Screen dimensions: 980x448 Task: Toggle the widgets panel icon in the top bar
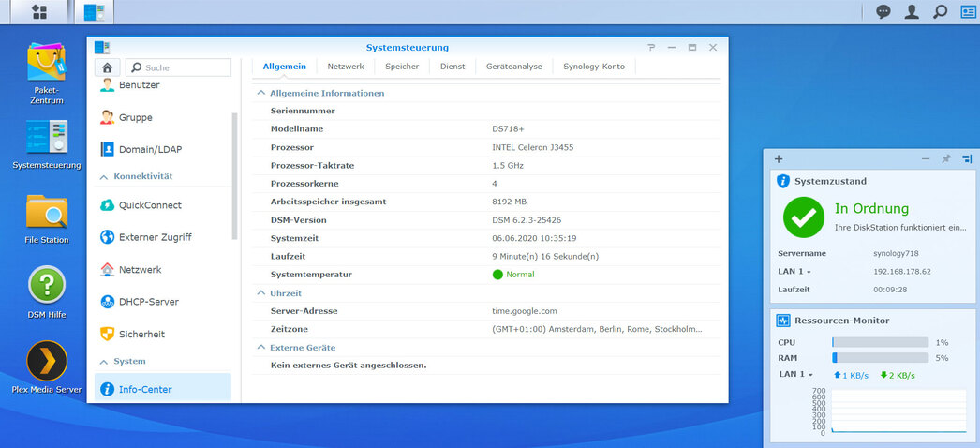click(968, 12)
